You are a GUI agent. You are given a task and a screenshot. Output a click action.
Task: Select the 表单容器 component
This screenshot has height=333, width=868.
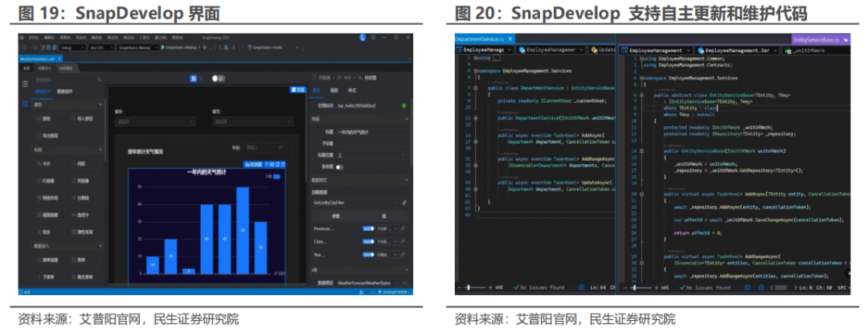tap(49, 260)
